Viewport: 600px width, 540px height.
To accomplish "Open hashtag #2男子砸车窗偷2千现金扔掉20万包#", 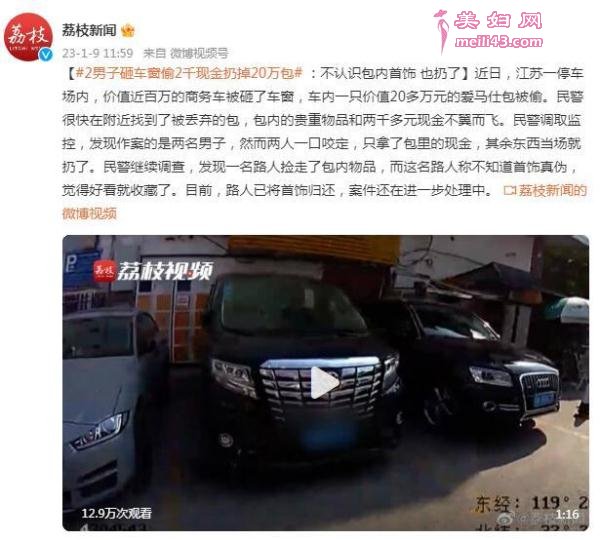I will pos(190,73).
